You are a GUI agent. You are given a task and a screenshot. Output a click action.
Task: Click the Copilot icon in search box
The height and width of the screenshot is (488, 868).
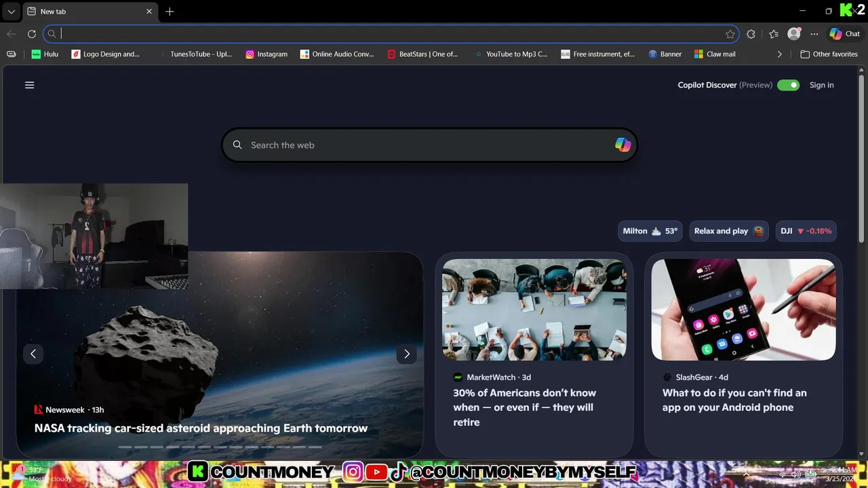[x=623, y=144]
